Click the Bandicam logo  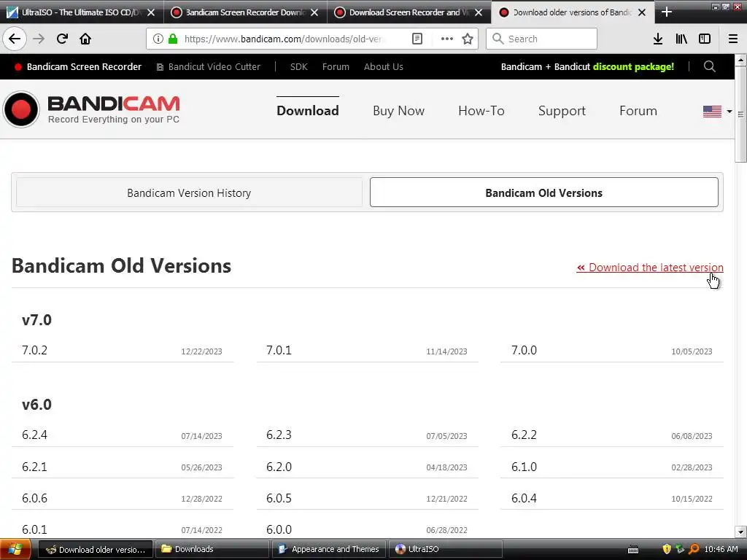click(92, 109)
